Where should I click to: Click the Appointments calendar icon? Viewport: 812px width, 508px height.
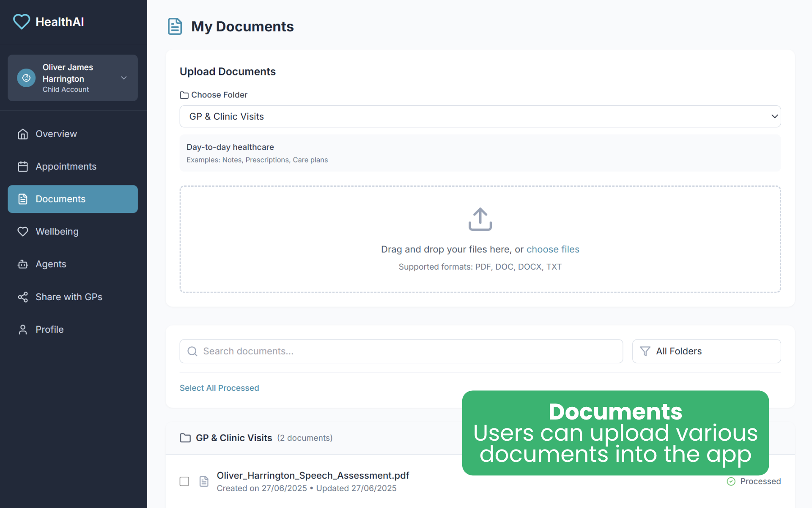(23, 166)
